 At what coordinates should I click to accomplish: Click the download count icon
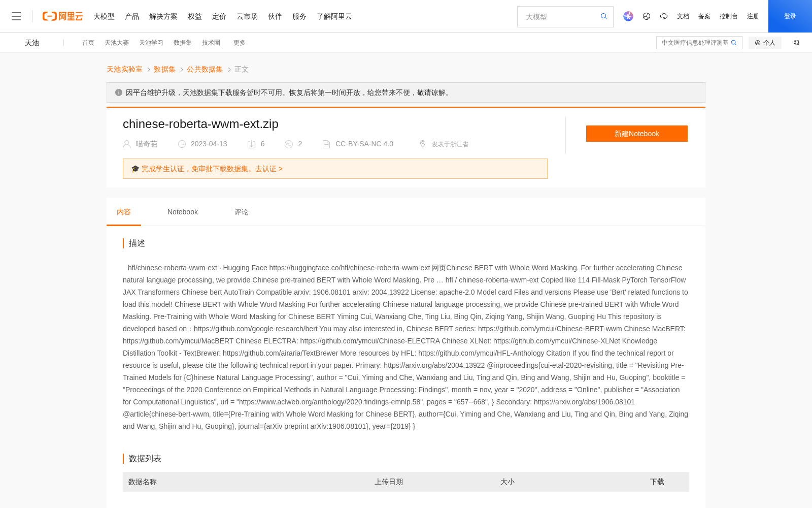[251, 144]
